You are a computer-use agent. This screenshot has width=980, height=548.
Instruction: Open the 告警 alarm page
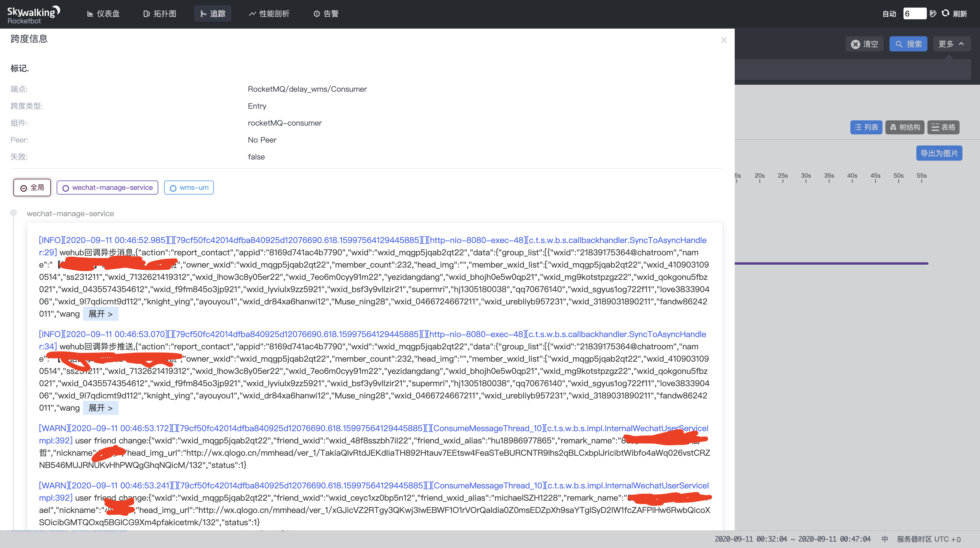click(326, 14)
